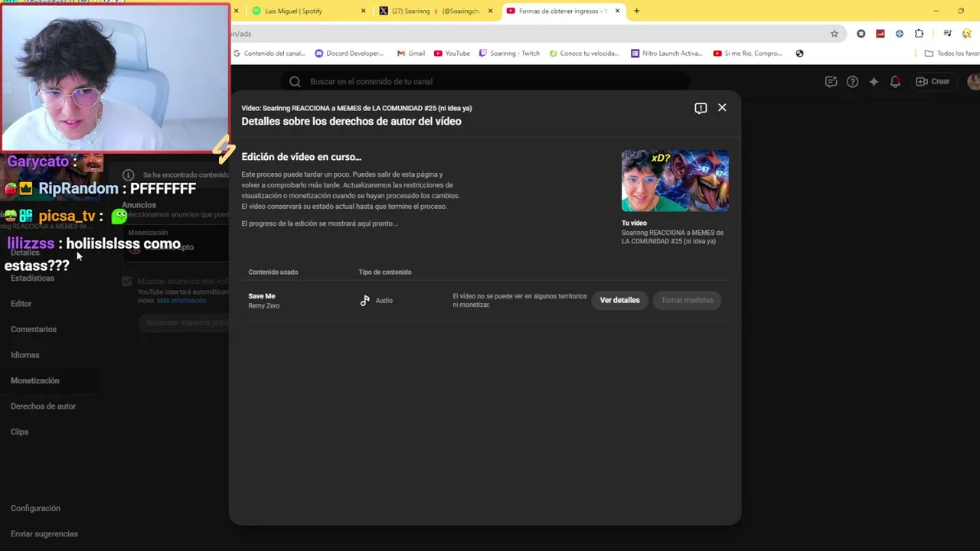Open the Discord Developer bookmark
The height and width of the screenshot is (551, 980).
(350, 54)
